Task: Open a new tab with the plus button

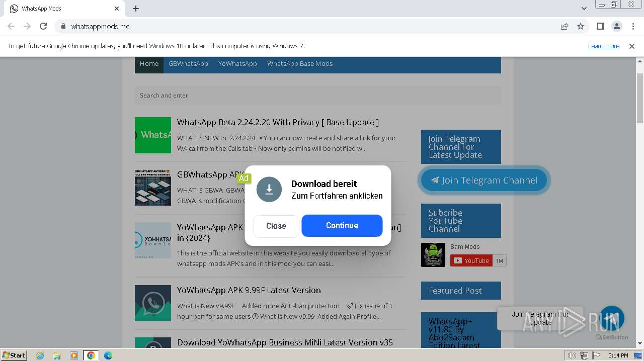Action: 136,9
